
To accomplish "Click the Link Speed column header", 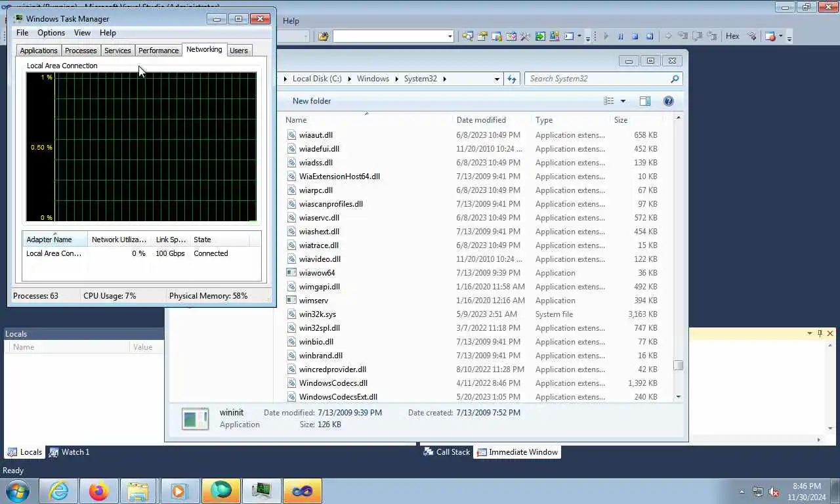I will [171, 240].
